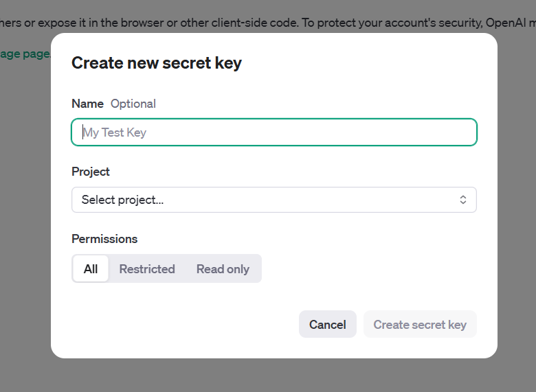Click the dimmed backdrop below the dialog

point(275,376)
